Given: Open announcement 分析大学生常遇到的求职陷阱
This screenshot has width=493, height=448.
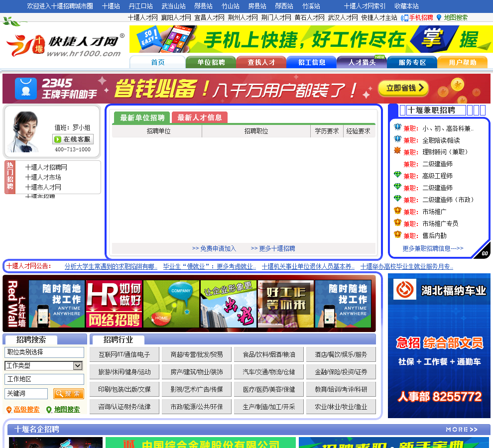Looking at the screenshot, I should pyautogui.click(x=111, y=266).
